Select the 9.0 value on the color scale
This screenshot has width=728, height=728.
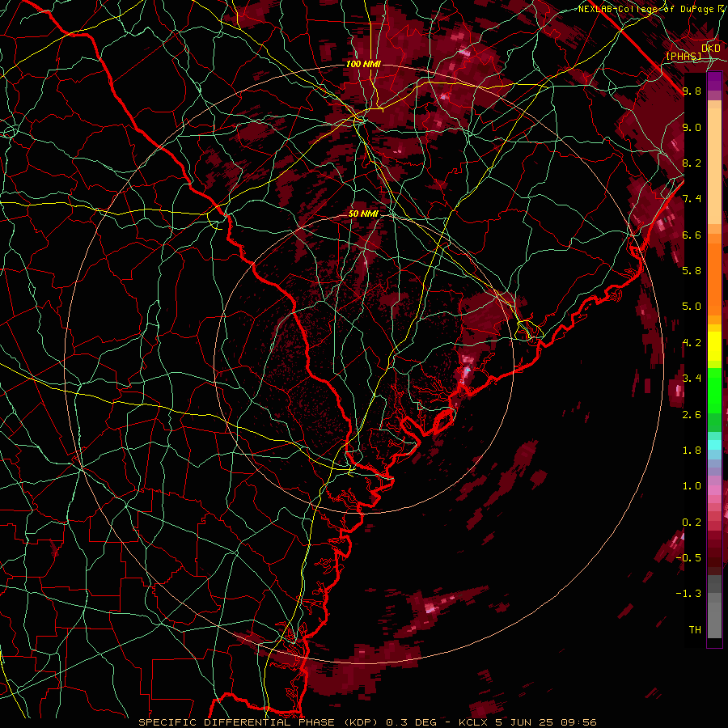pyautogui.click(x=692, y=127)
